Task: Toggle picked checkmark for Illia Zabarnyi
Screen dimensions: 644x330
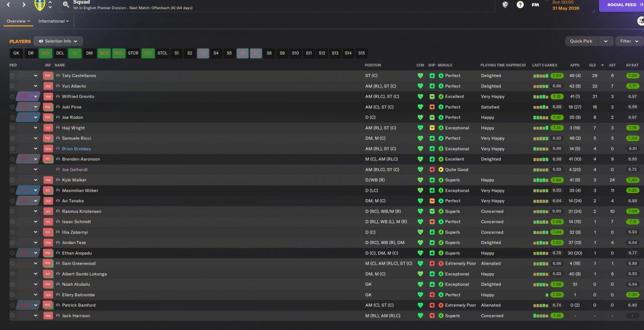Action: pyautogui.click(x=12, y=232)
